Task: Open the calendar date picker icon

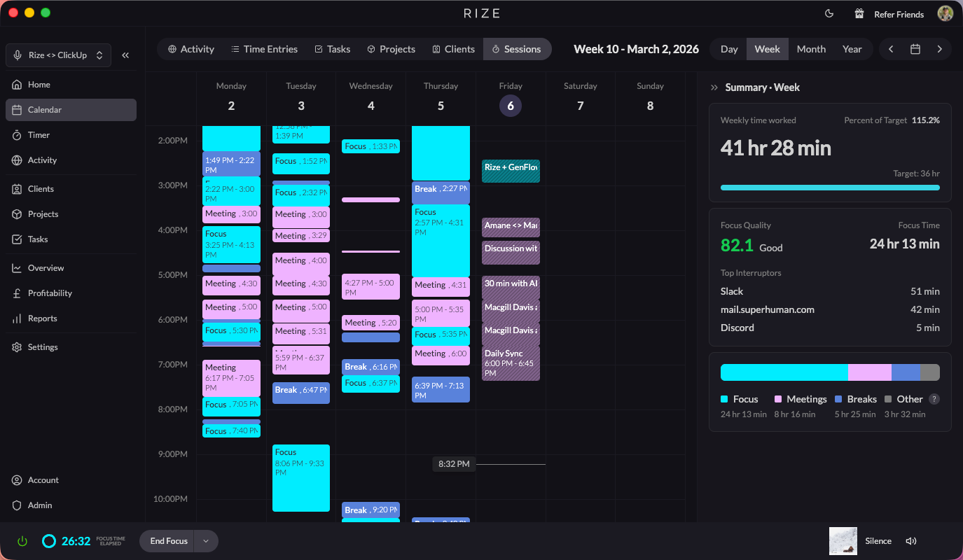Action: point(915,49)
